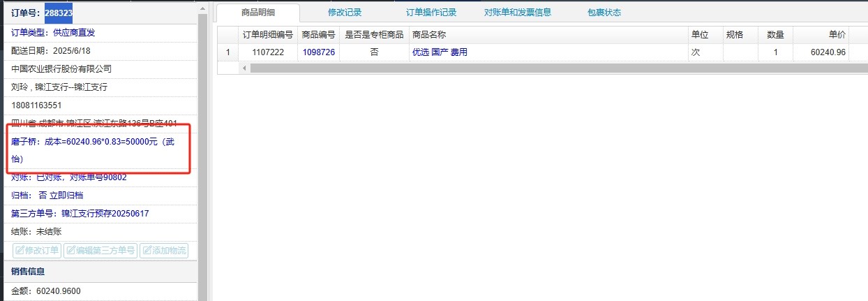This screenshot has width=868, height=301.
Task: Click the horizontal scrollbar thumb under table
Action: [558, 68]
